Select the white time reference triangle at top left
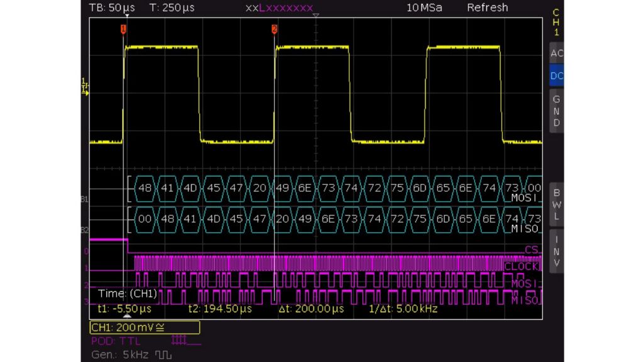This screenshot has width=644, height=362. point(126,16)
